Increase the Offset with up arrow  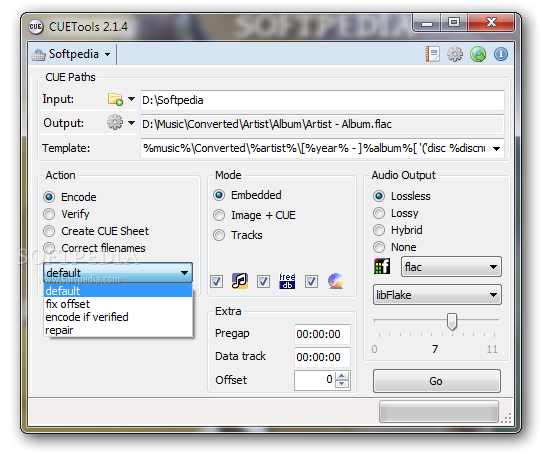tap(342, 376)
